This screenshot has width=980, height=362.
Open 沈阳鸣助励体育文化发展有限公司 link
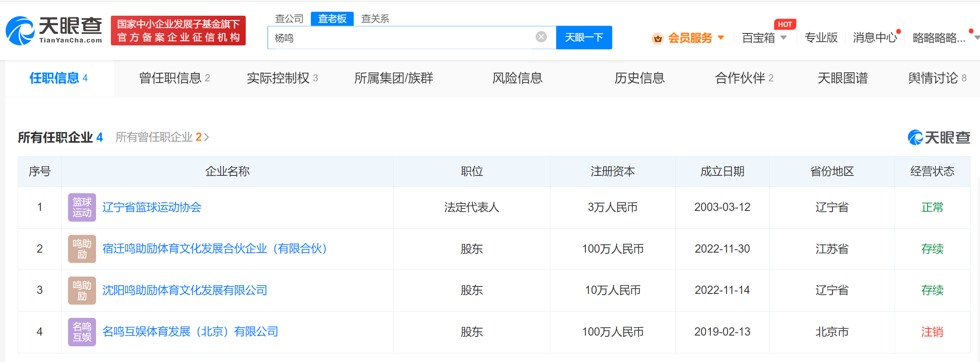(x=185, y=291)
